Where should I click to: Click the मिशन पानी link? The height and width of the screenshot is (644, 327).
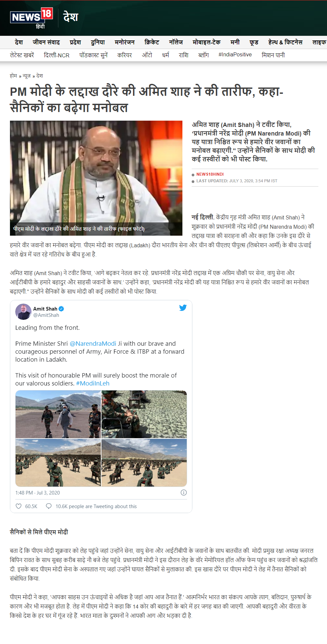point(273,55)
